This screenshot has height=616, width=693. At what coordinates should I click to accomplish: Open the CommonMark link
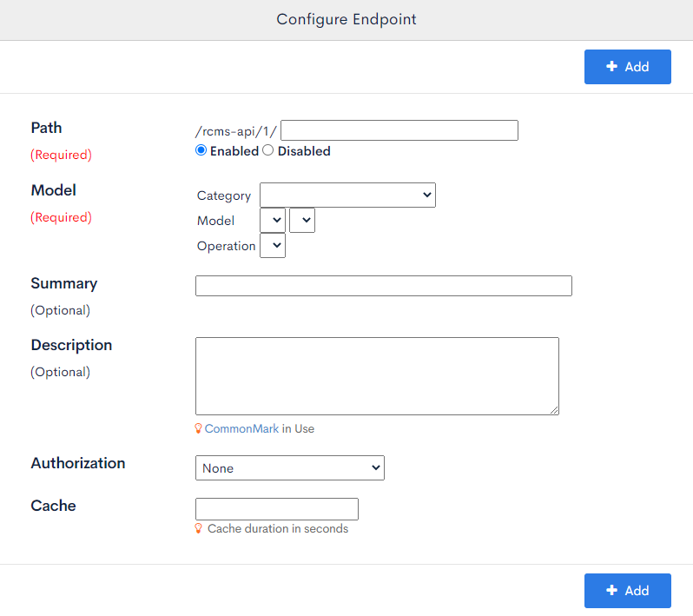click(x=241, y=428)
